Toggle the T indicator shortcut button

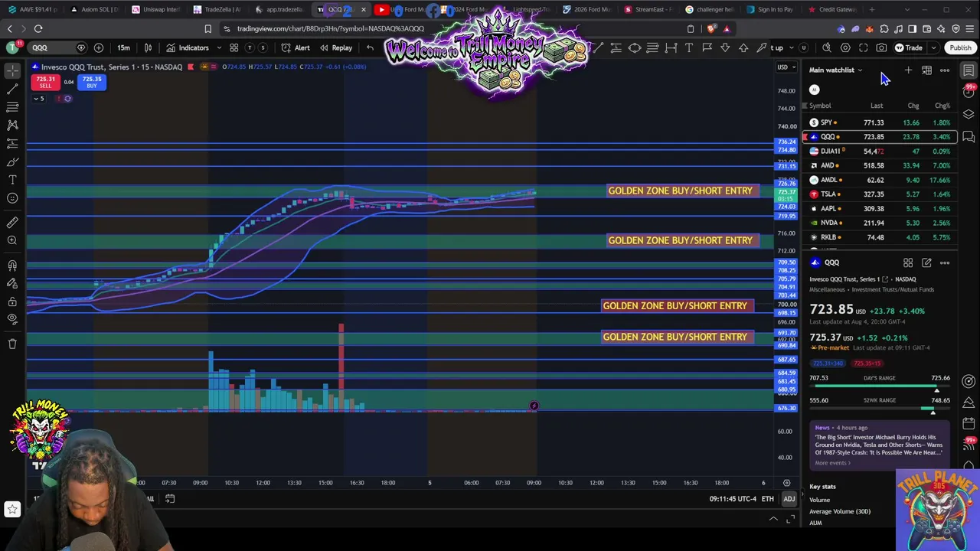[250, 47]
